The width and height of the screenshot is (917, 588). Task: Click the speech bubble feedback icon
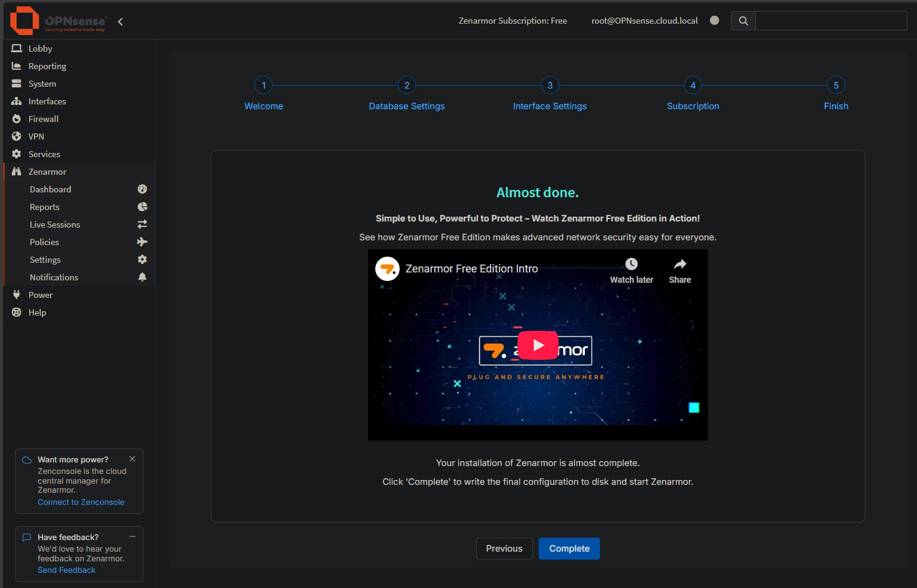[x=27, y=538]
